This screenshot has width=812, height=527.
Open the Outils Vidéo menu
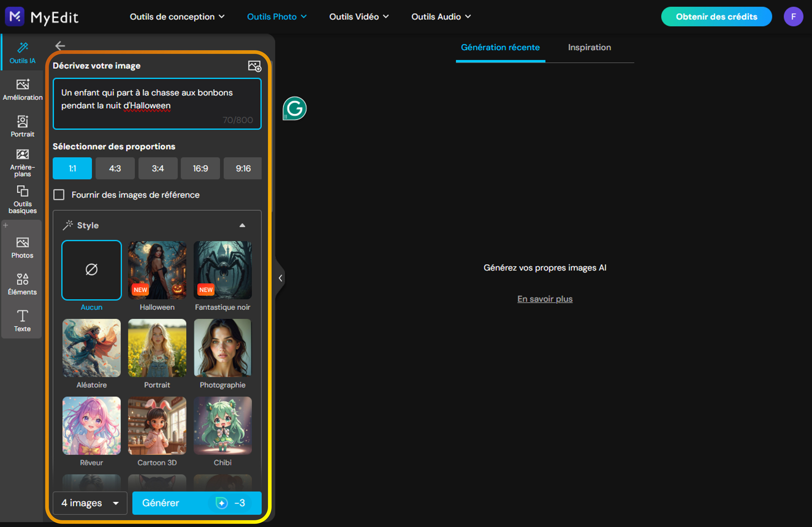point(358,16)
